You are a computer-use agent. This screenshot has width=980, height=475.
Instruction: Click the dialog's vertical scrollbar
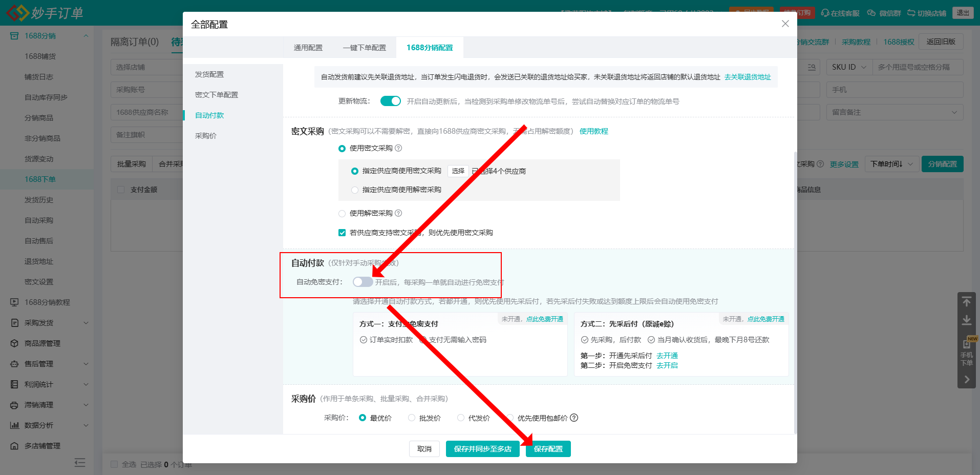coord(795,292)
